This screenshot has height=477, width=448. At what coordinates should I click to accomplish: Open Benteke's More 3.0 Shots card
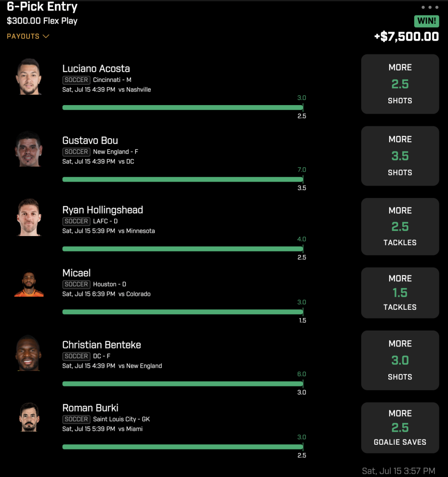coord(400,360)
